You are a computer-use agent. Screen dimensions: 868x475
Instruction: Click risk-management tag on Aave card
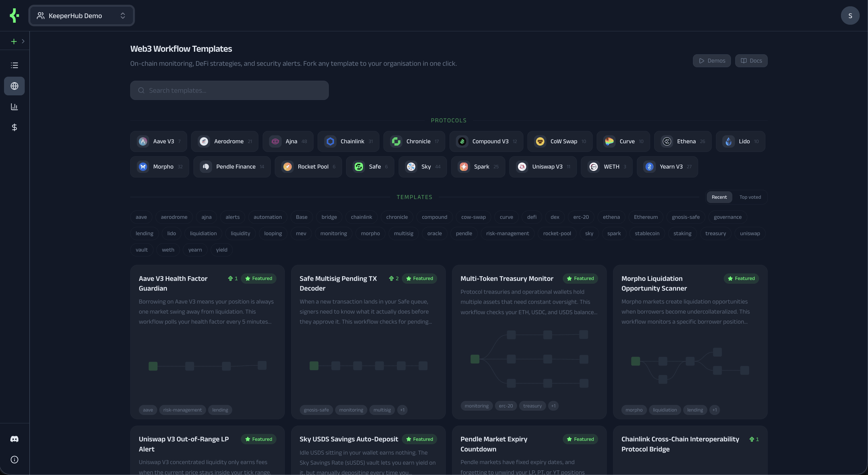click(182, 410)
